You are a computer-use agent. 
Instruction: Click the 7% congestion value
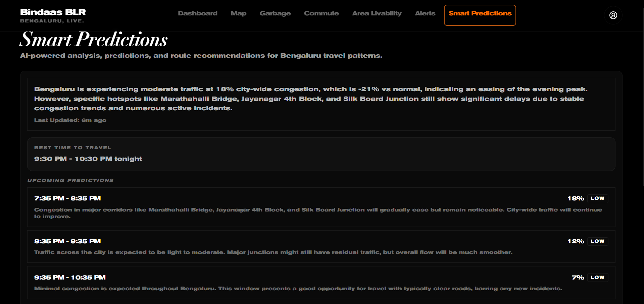(x=578, y=278)
